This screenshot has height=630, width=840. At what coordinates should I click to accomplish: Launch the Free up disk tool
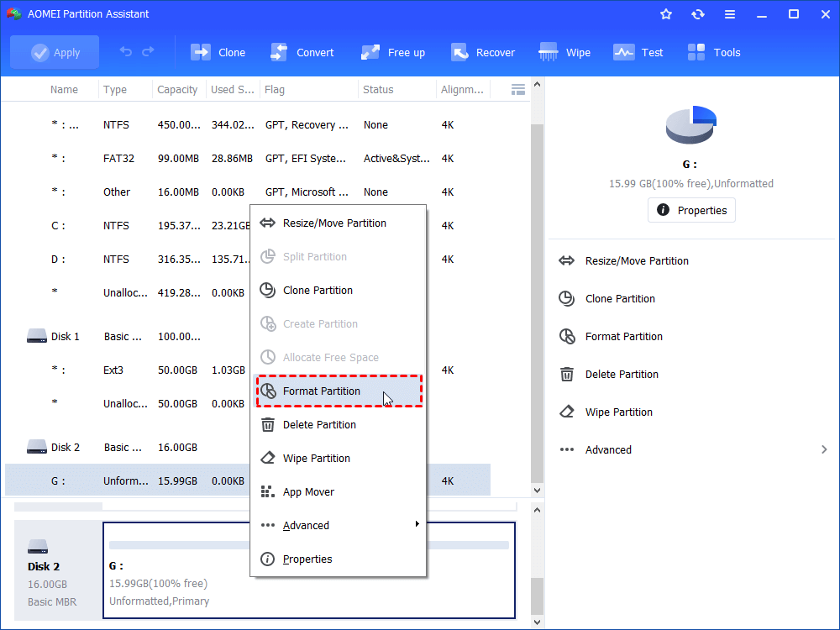pos(392,52)
